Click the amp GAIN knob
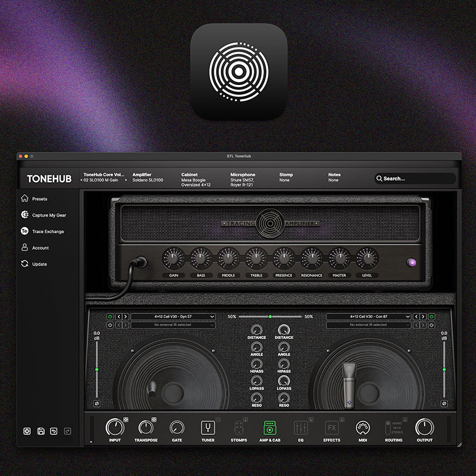 coord(173,259)
